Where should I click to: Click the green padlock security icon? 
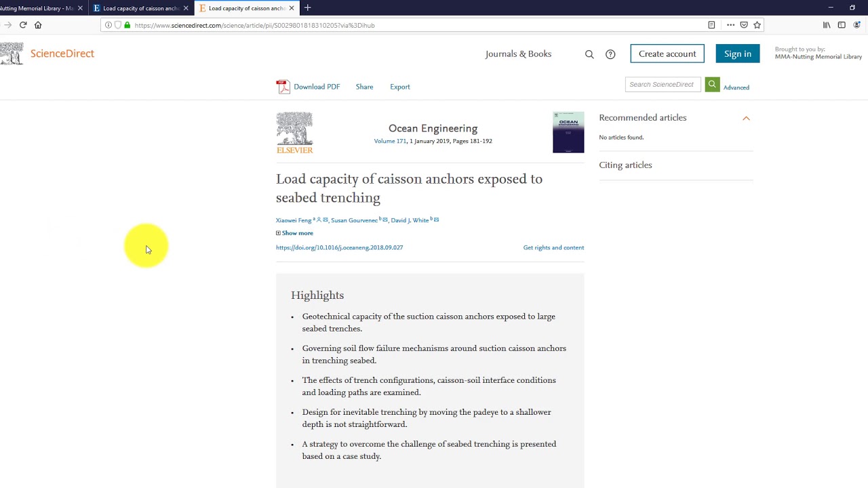click(x=127, y=25)
